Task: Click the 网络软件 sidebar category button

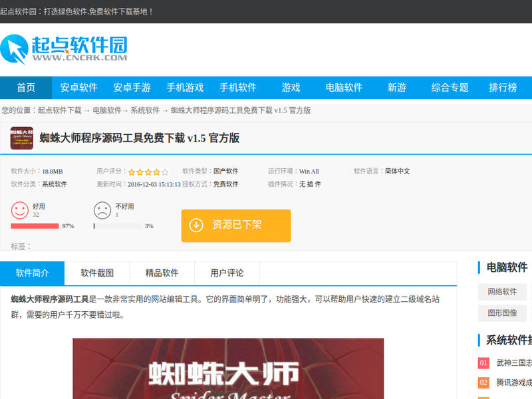Action: [502, 292]
